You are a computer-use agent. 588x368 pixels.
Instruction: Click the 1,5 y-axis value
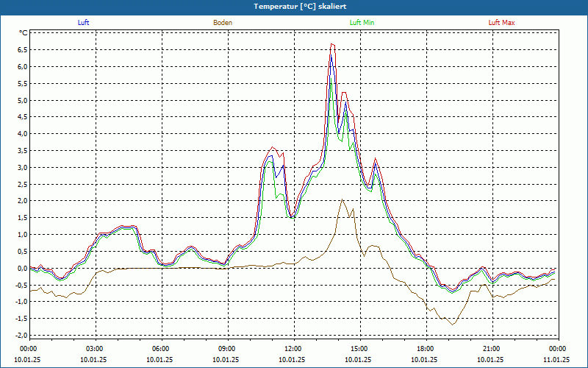pos(23,218)
